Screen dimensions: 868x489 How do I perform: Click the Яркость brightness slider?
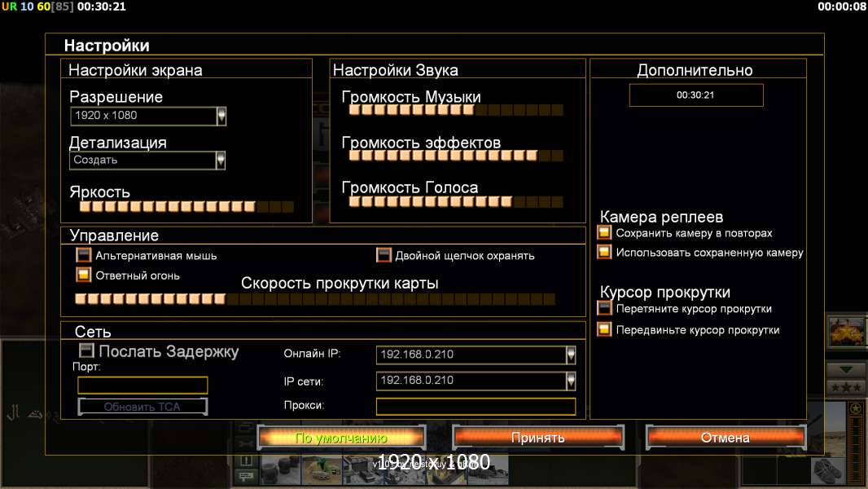click(x=186, y=207)
